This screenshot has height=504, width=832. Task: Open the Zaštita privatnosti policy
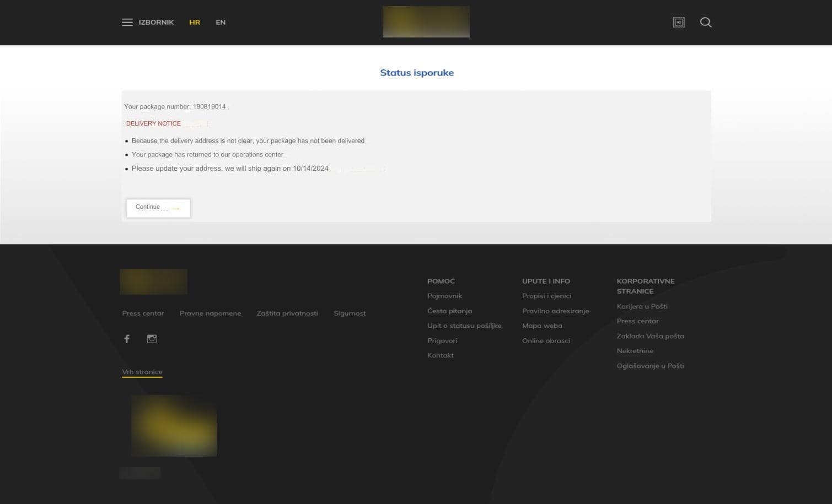click(x=287, y=313)
